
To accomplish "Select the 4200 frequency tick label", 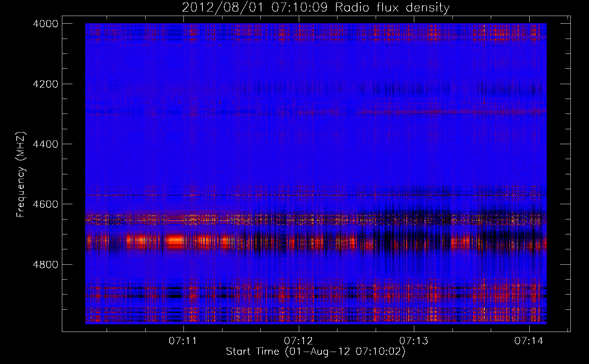I will 46,84.
